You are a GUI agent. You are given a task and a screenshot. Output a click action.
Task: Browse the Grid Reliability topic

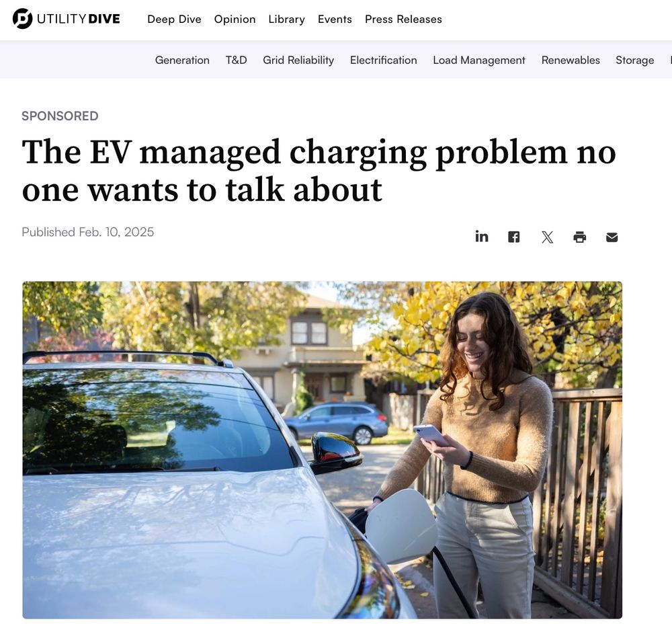[x=298, y=60]
